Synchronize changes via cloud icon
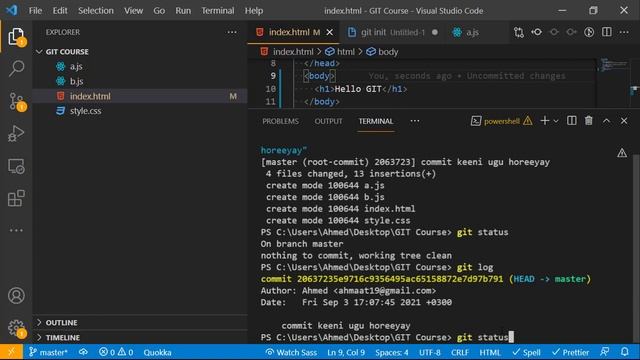640x360 pixels. [x=83, y=352]
